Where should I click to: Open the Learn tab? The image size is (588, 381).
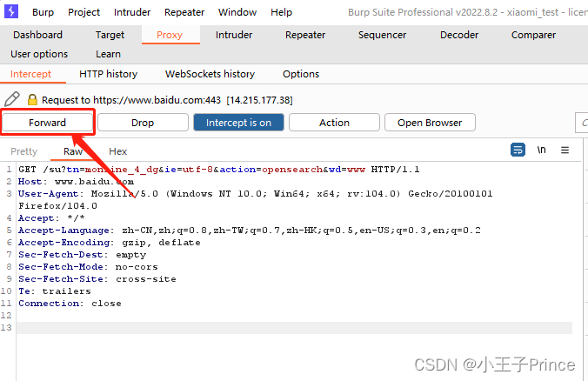tap(108, 54)
